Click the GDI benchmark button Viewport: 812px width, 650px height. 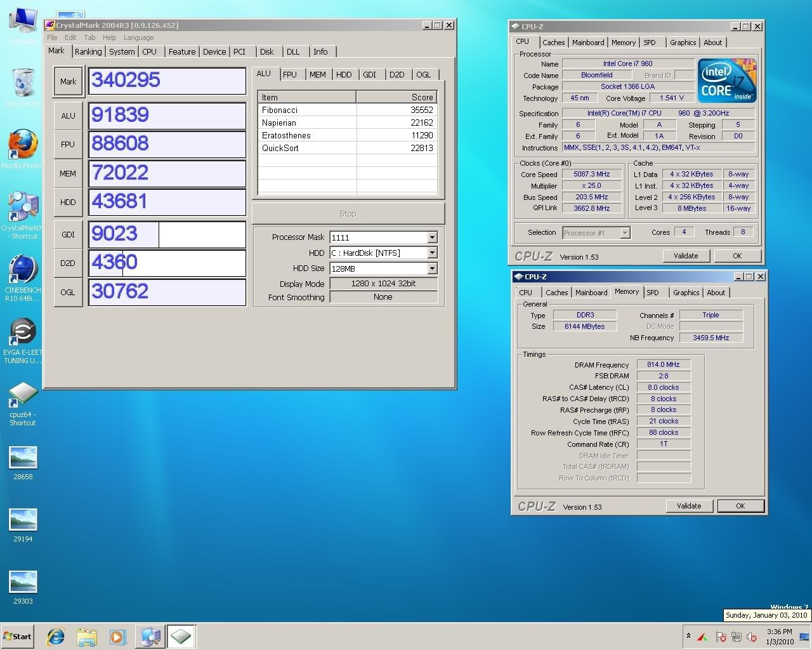coord(69,234)
